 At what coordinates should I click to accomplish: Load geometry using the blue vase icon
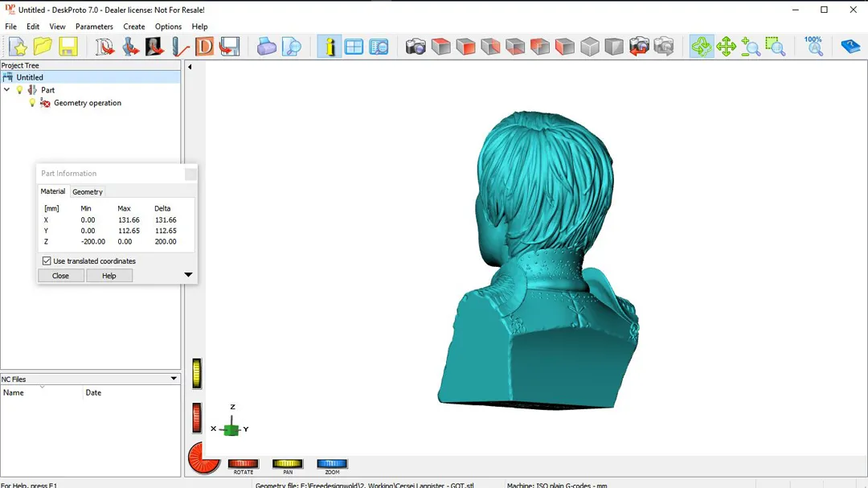coord(130,47)
